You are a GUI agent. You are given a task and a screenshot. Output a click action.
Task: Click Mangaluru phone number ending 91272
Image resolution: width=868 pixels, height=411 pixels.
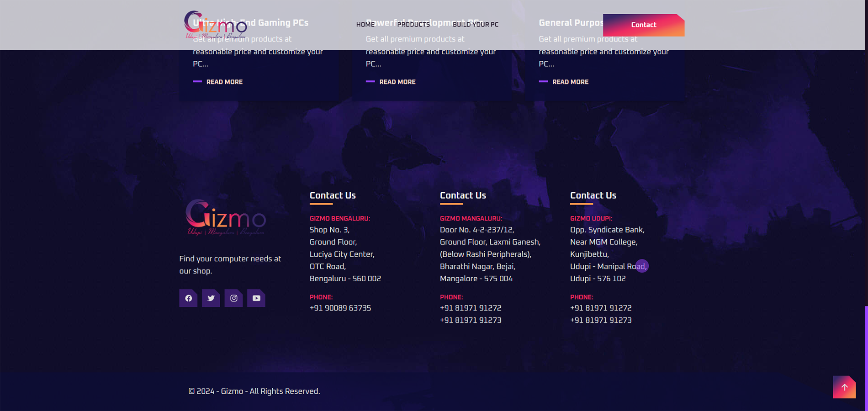click(x=471, y=308)
